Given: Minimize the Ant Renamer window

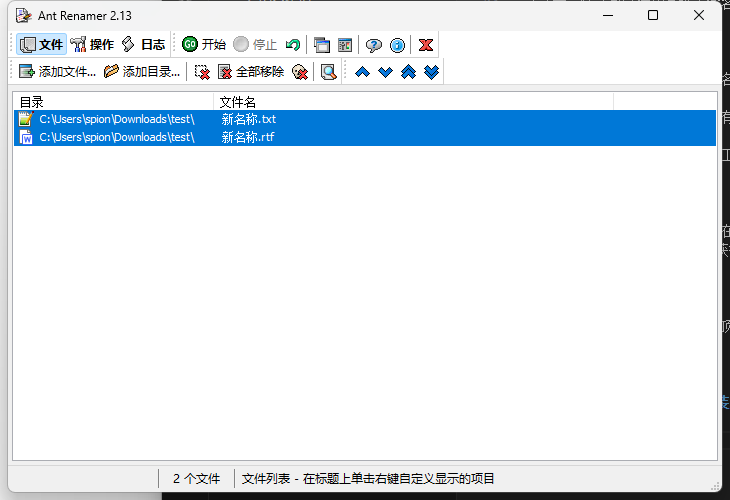Looking at the screenshot, I should (x=608, y=15).
